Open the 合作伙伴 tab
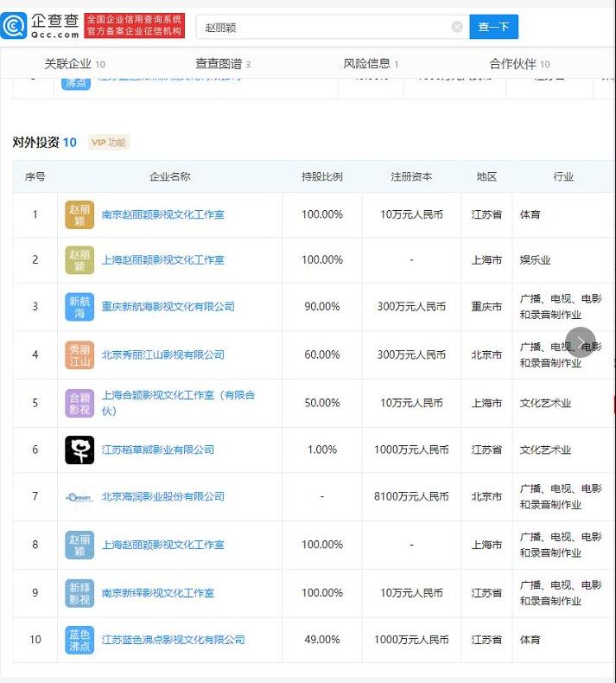616x683 pixels. [x=519, y=64]
